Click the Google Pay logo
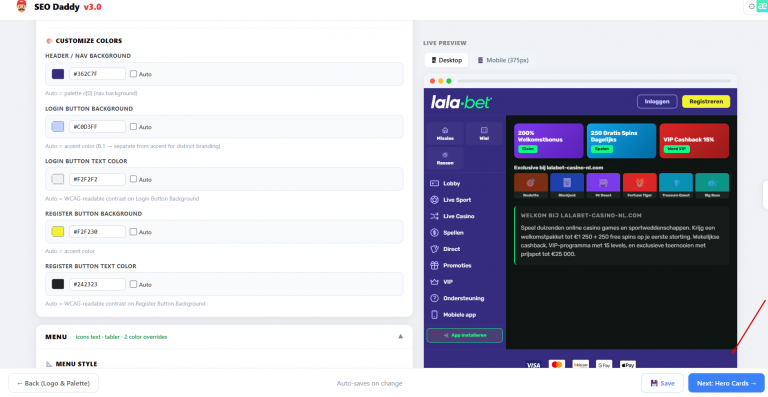The height and width of the screenshot is (397, 768). [604, 365]
